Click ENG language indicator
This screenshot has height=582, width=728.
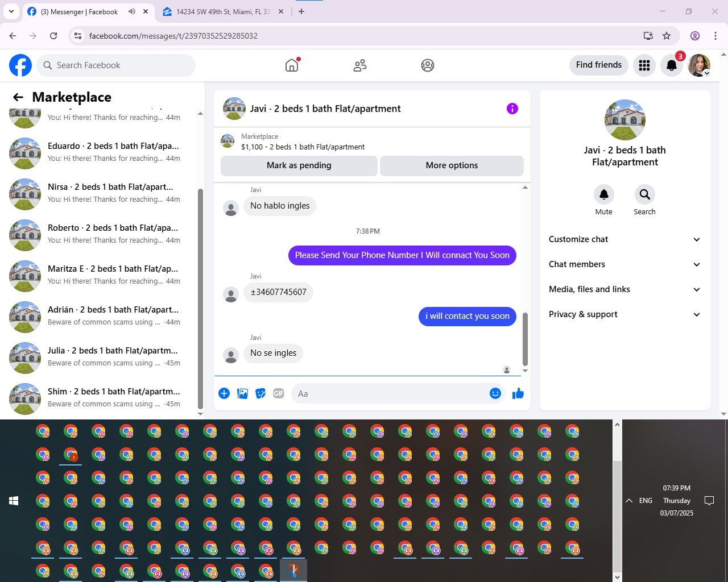click(x=646, y=501)
